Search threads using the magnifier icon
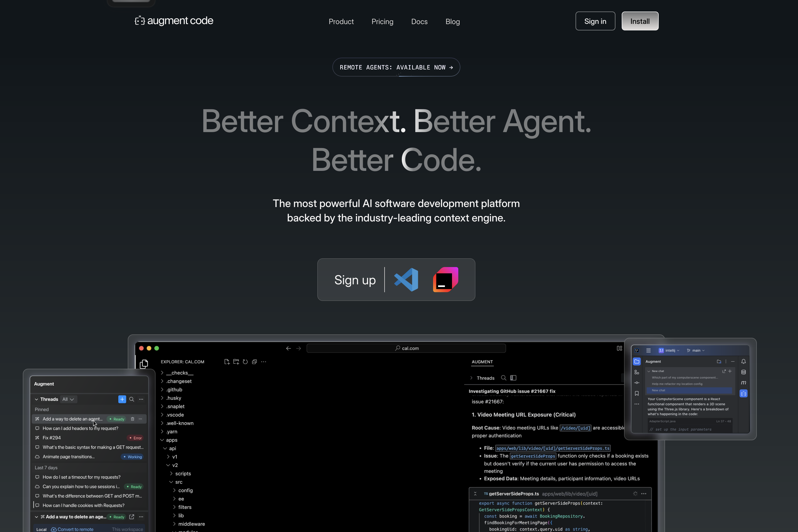 (x=132, y=399)
